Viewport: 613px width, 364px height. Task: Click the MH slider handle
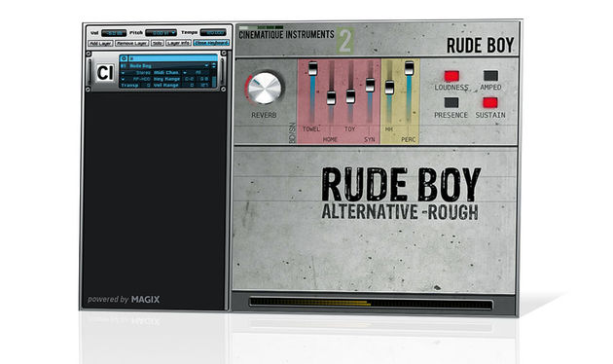click(389, 88)
